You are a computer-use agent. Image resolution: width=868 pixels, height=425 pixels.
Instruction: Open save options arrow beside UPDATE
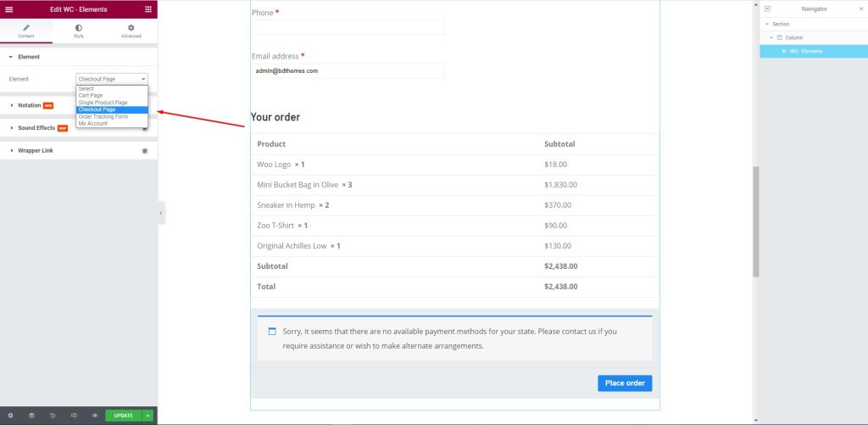coord(147,416)
